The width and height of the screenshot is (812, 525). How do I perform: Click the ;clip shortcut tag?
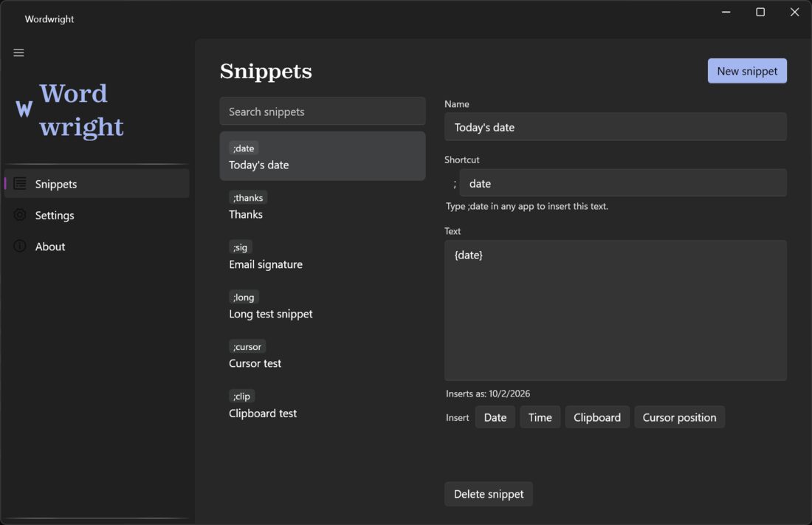tap(242, 396)
